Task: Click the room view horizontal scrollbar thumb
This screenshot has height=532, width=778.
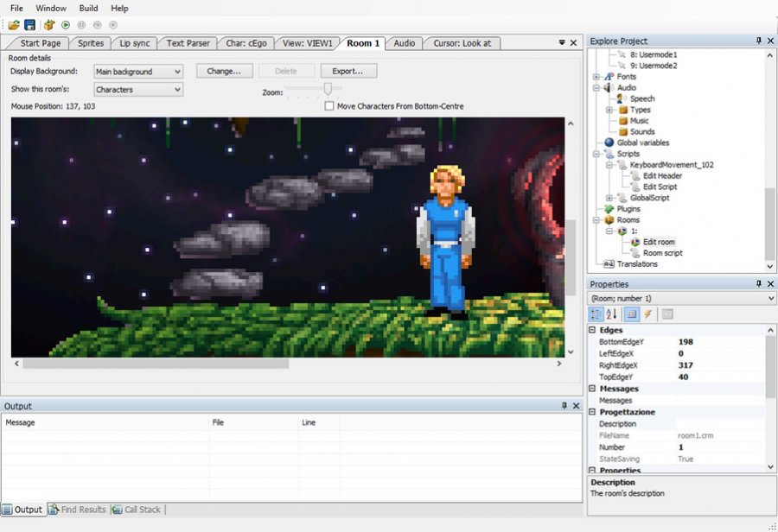Action: (156, 364)
